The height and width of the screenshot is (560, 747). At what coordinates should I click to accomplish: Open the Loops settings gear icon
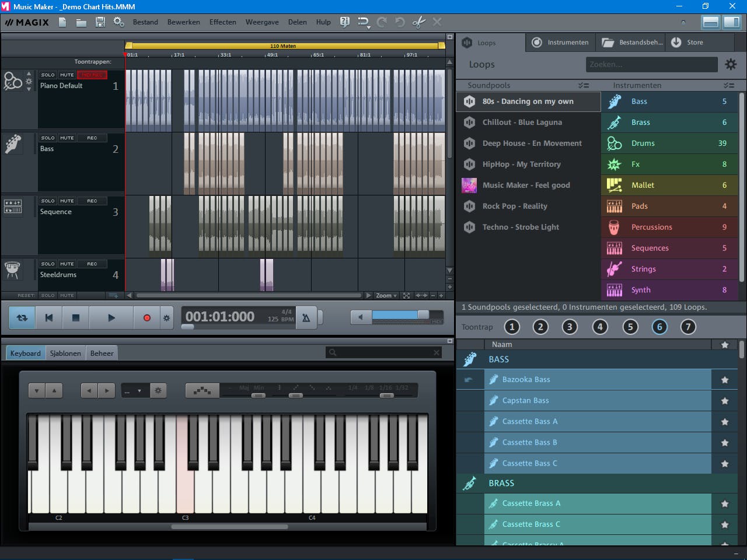tap(731, 64)
